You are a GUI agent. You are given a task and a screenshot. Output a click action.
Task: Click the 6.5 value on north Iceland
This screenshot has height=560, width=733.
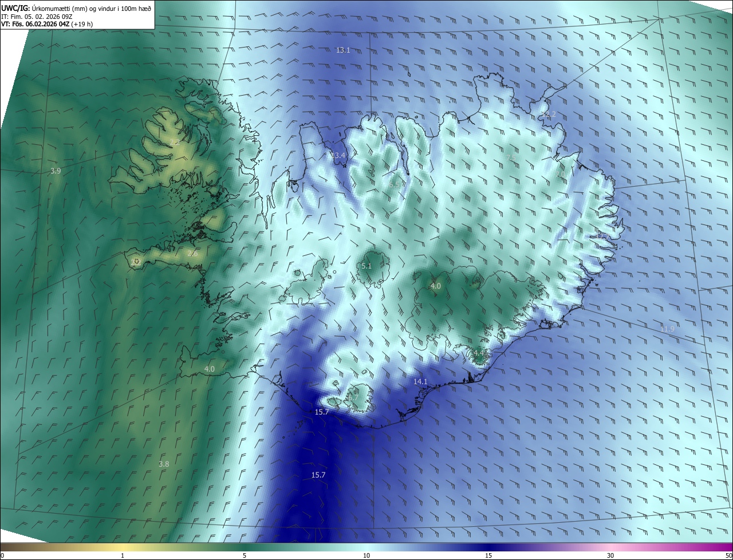(394, 185)
